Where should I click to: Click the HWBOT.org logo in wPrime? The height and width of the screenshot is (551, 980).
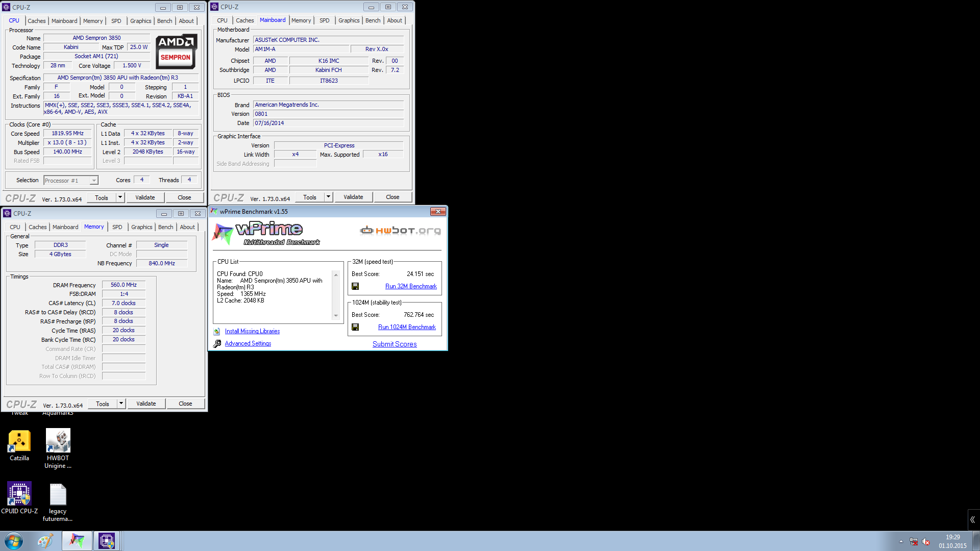(400, 230)
